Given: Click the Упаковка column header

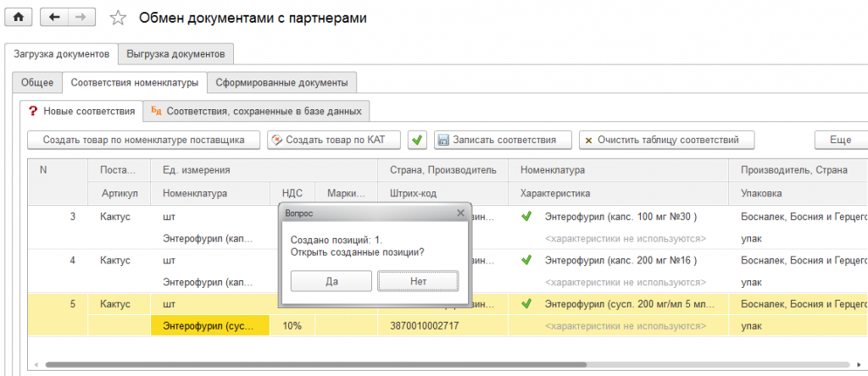Looking at the screenshot, I should (798, 194).
